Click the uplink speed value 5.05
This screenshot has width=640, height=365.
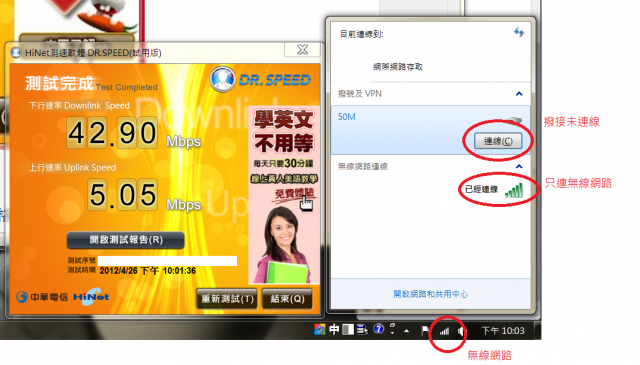tap(122, 194)
